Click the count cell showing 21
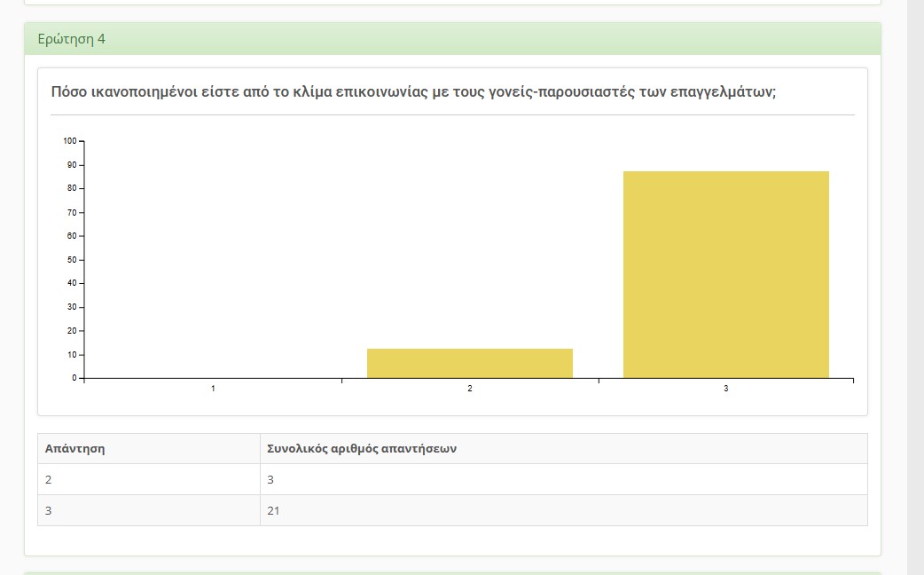Screen dimensions: 924x575 click(274, 510)
